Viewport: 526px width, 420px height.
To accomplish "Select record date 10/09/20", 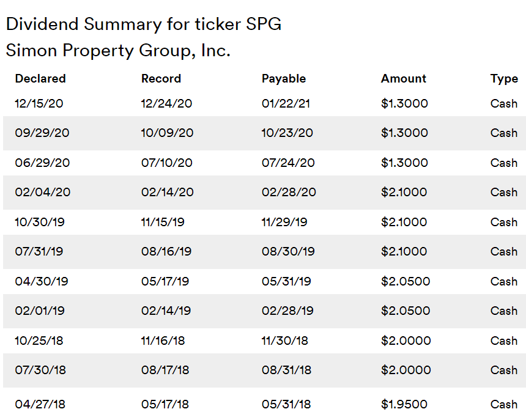I will 167,133.
